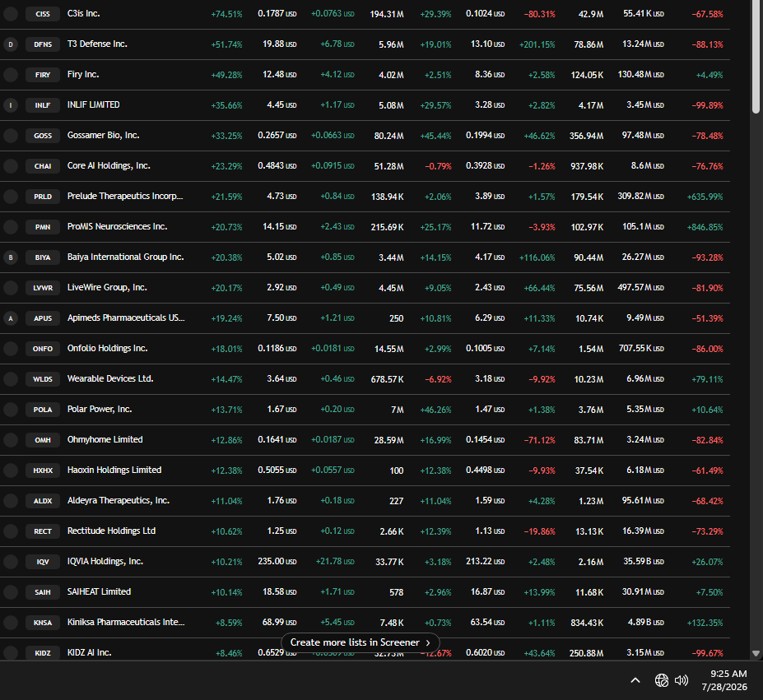Click the T3 Defense logo icon with D
The width and height of the screenshot is (763, 700).
[11, 44]
